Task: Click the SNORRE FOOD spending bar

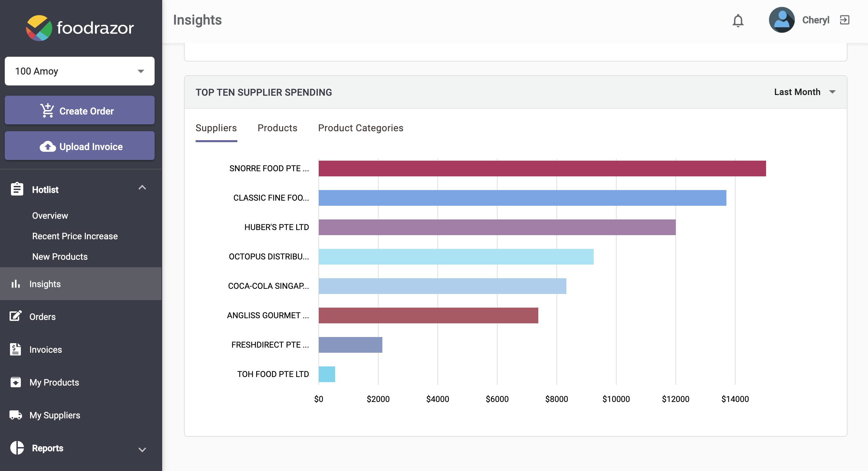Action: click(x=542, y=169)
